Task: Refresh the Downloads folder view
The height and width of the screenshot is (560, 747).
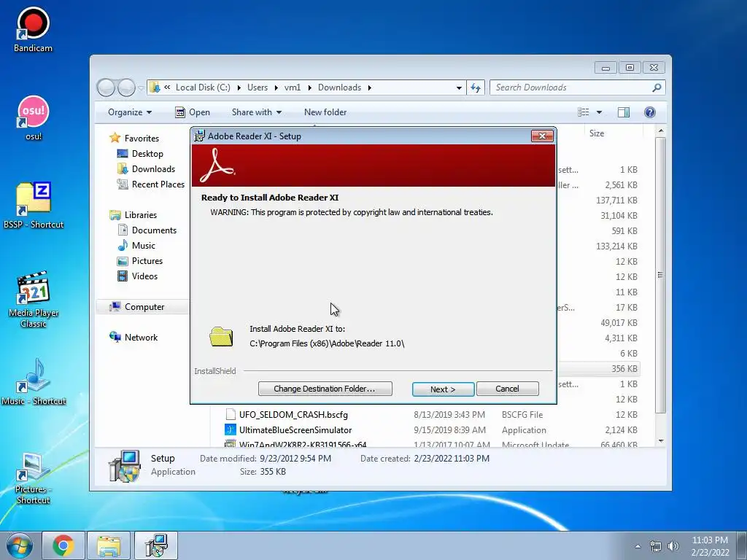Action: tap(476, 87)
